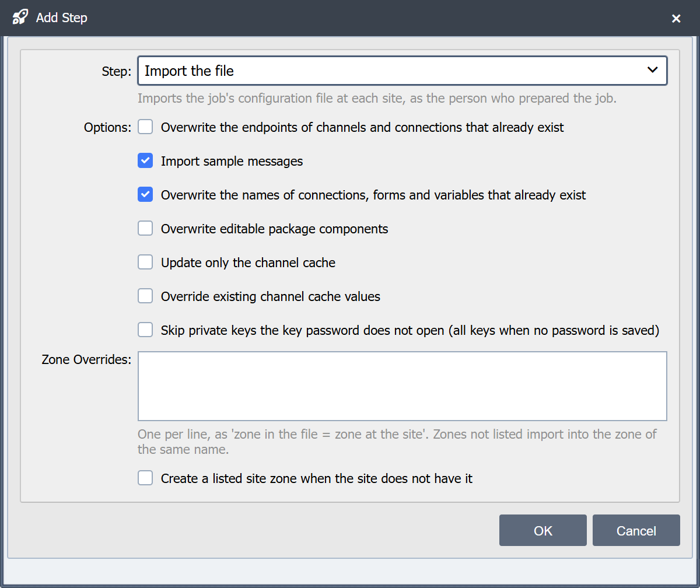Enable overwrite endpoints of channels and connections
The image size is (700, 588).
coord(145,127)
